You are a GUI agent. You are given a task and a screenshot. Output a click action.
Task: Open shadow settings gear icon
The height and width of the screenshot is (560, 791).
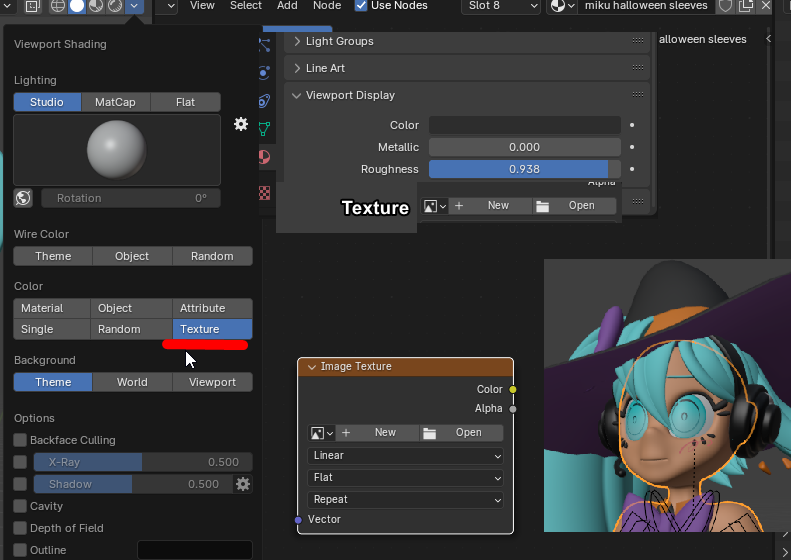coord(243,484)
